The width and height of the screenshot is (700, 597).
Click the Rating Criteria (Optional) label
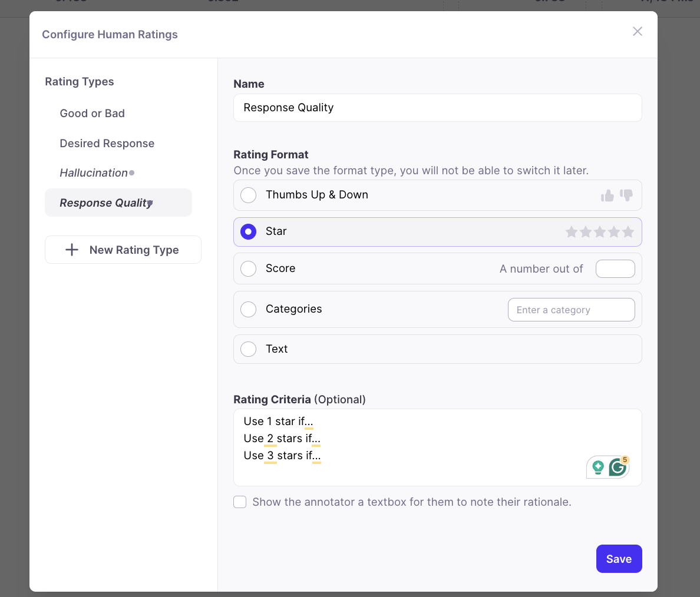pos(299,399)
